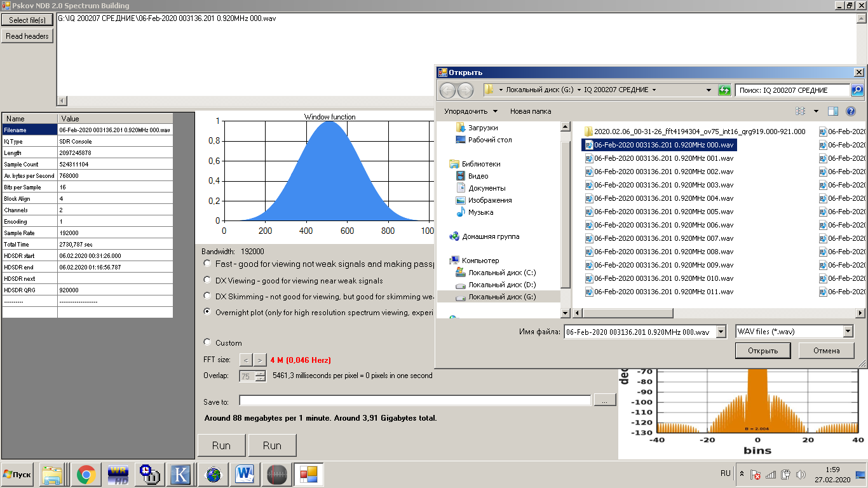Expand the Упорядочить dropdown menu
This screenshot has width=868, height=488.
[471, 111]
